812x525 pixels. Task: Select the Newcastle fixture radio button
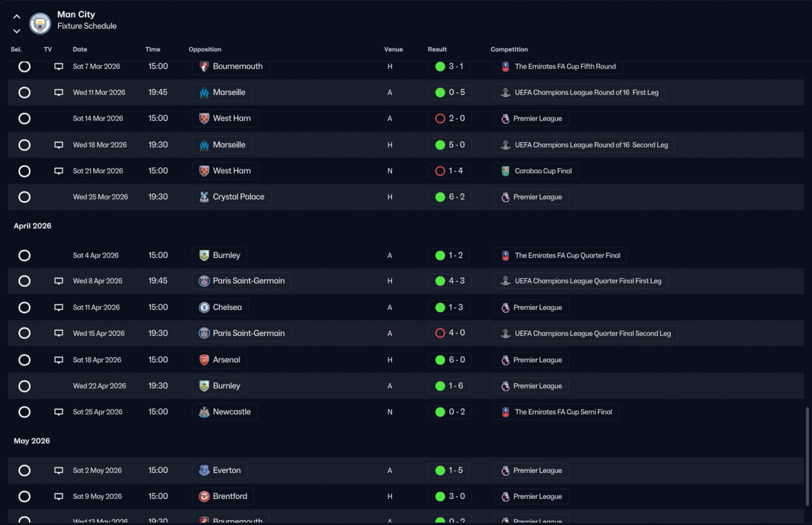coord(24,412)
